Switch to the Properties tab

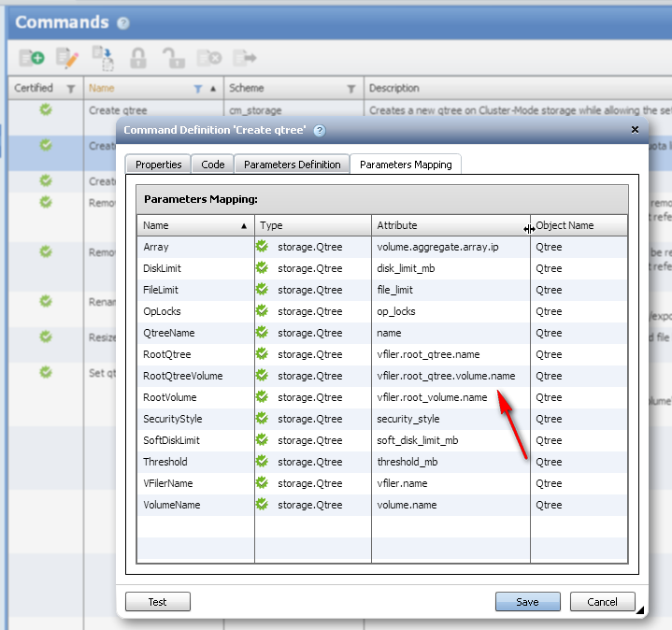pos(158,165)
